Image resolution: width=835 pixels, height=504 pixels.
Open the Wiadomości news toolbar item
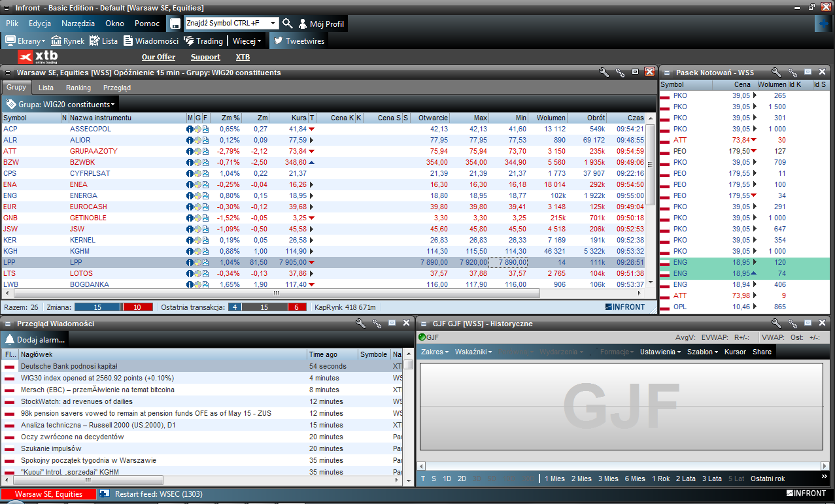(x=151, y=41)
